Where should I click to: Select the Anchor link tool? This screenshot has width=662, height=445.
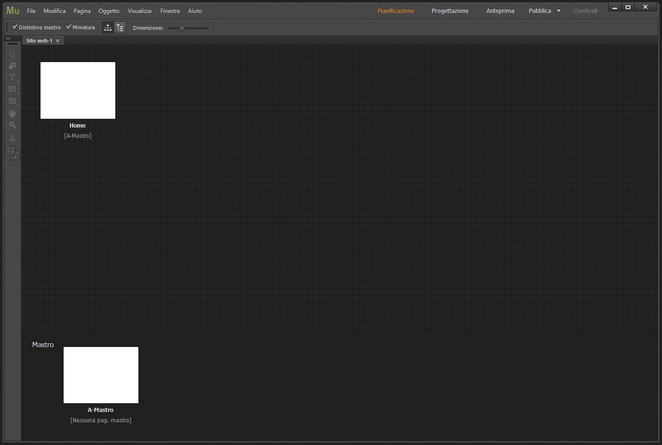tap(12, 138)
